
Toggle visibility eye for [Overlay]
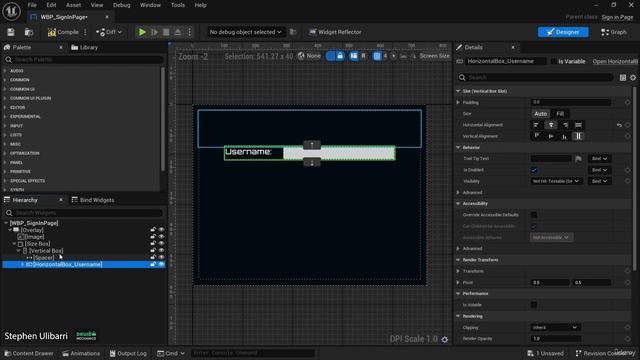[x=161, y=230]
